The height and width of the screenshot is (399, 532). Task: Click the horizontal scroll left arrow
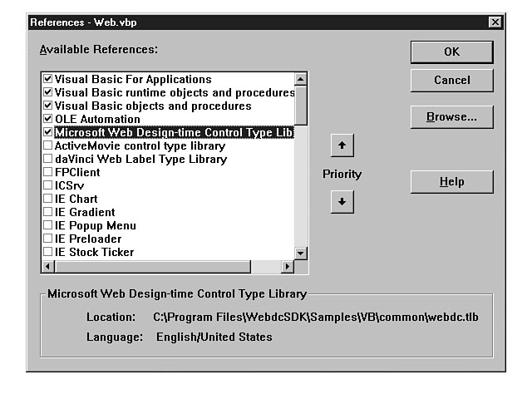click(48, 267)
